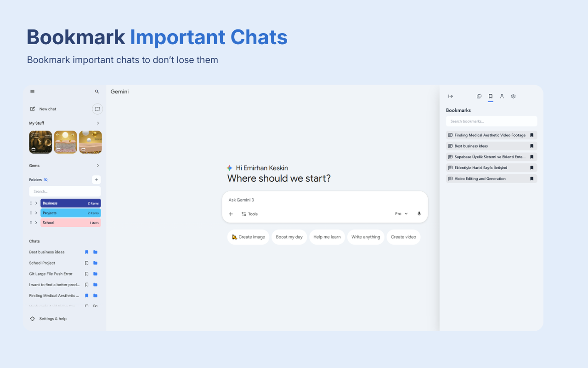588x368 pixels.
Task: Toggle bookmark on 'I want to find' chat
Action: 86,285
